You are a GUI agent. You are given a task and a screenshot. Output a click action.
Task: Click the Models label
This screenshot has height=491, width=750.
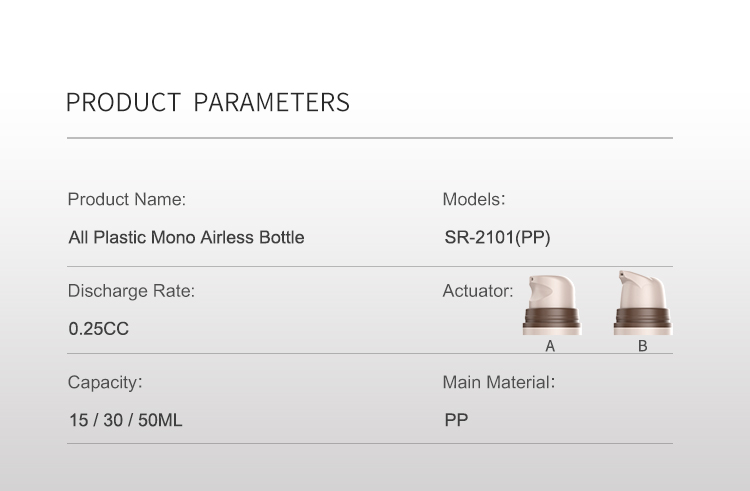[474, 199]
